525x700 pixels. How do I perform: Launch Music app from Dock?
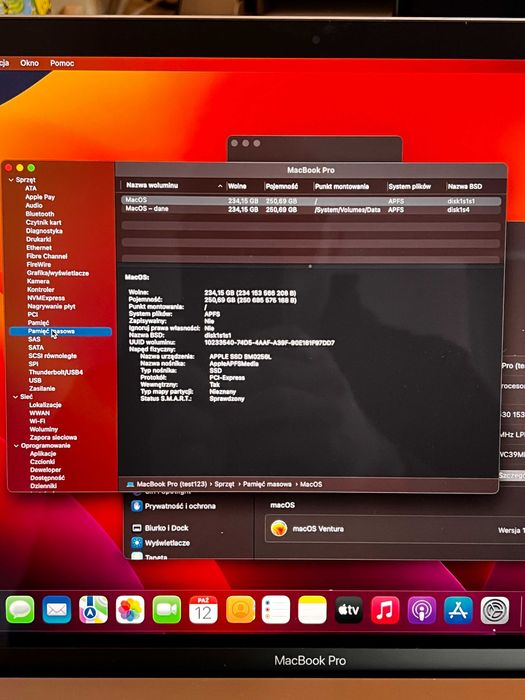(x=385, y=609)
